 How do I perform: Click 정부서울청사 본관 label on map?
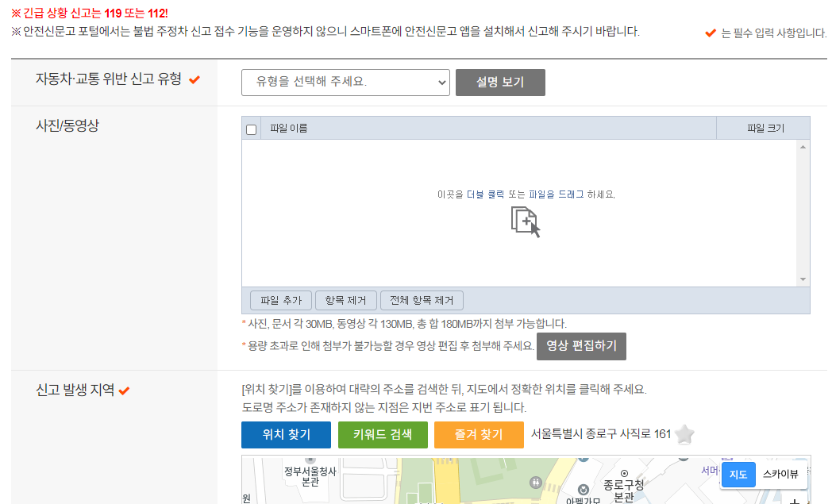click(x=310, y=476)
